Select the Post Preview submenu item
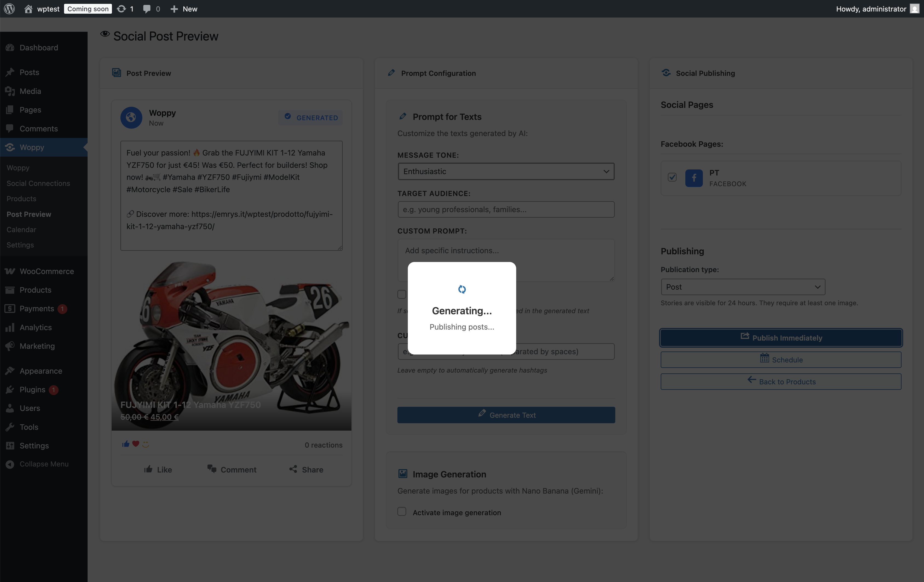The height and width of the screenshot is (582, 924). tap(29, 214)
